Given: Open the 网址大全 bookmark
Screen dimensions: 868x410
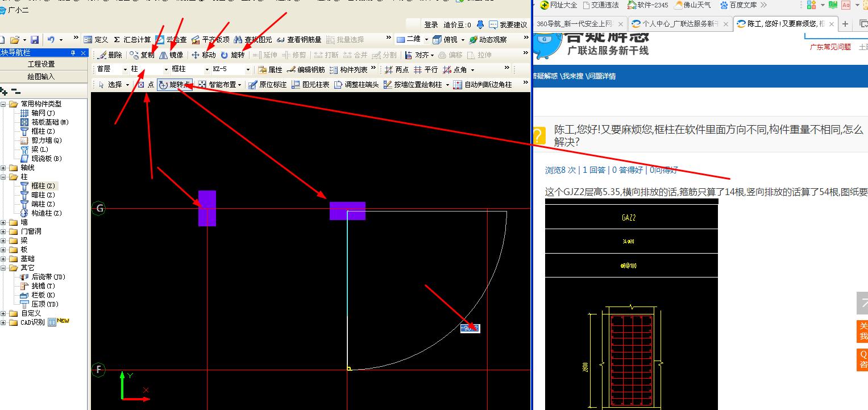Looking at the screenshot, I should (x=559, y=5).
